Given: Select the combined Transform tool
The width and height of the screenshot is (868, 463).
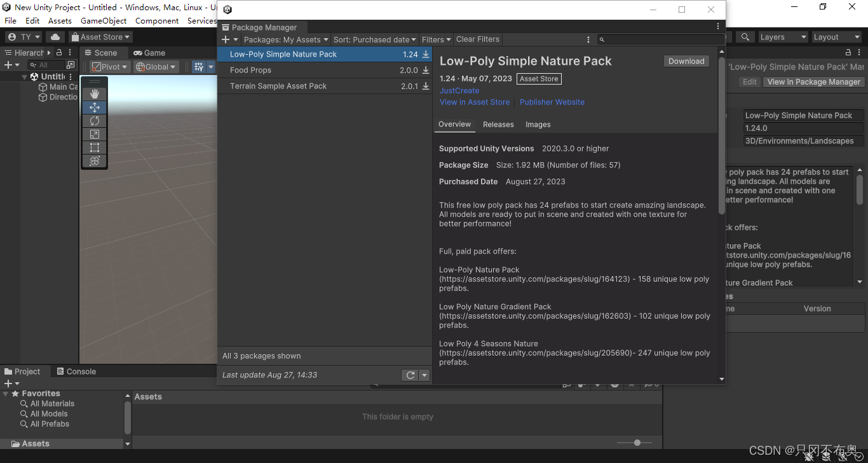Looking at the screenshot, I should click(x=95, y=160).
